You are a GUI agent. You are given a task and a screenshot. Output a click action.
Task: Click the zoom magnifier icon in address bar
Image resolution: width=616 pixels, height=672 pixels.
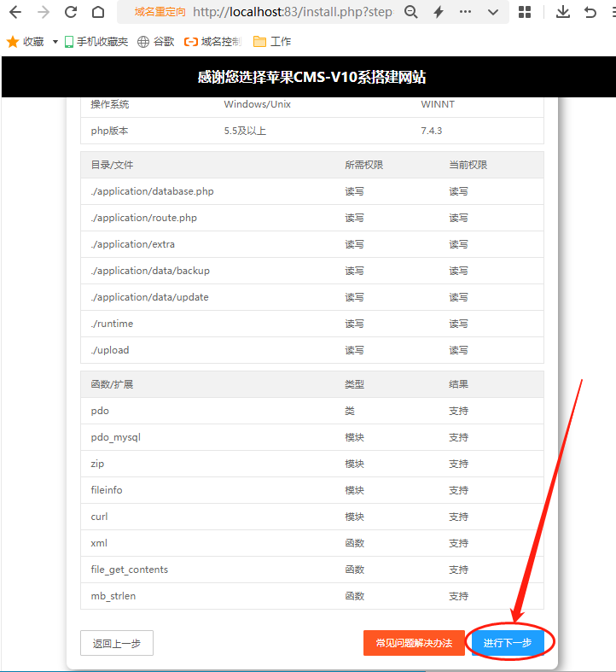tap(411, 12)
